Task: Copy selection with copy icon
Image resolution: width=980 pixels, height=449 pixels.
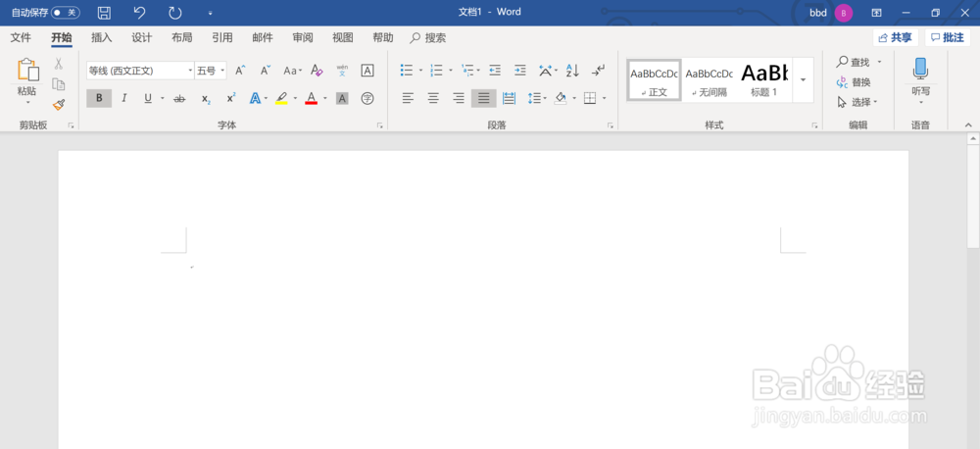Action: pos(59,83)
